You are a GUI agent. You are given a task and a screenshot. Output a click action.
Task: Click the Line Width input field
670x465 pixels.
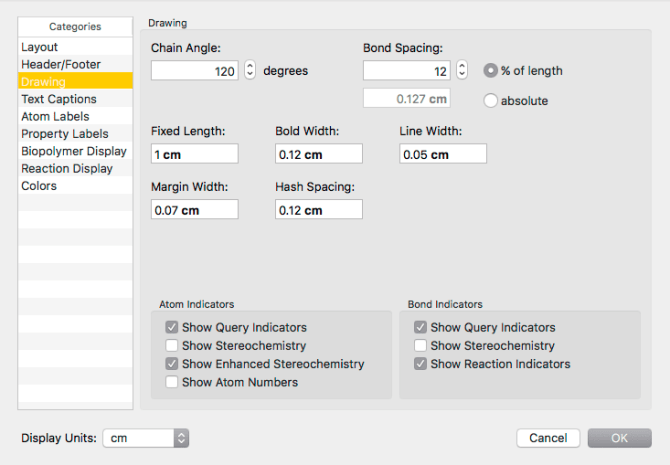pos(442,154)
